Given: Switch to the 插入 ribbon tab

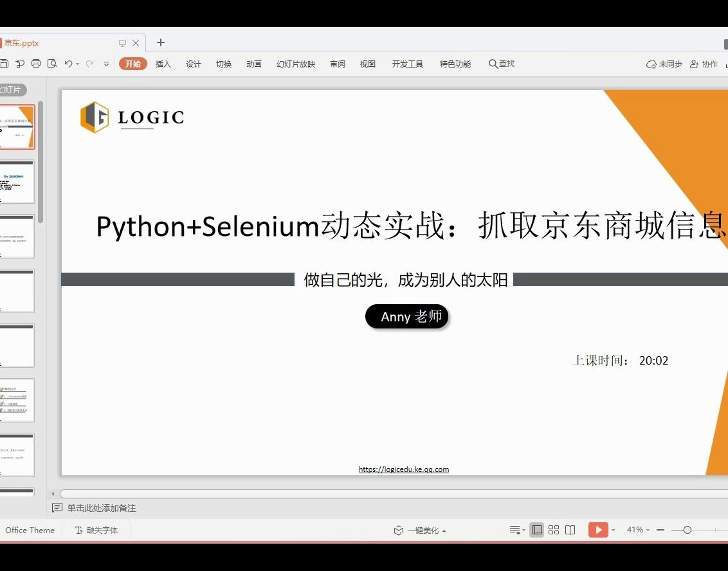Looking at the screenshot, I should point(163,64).
